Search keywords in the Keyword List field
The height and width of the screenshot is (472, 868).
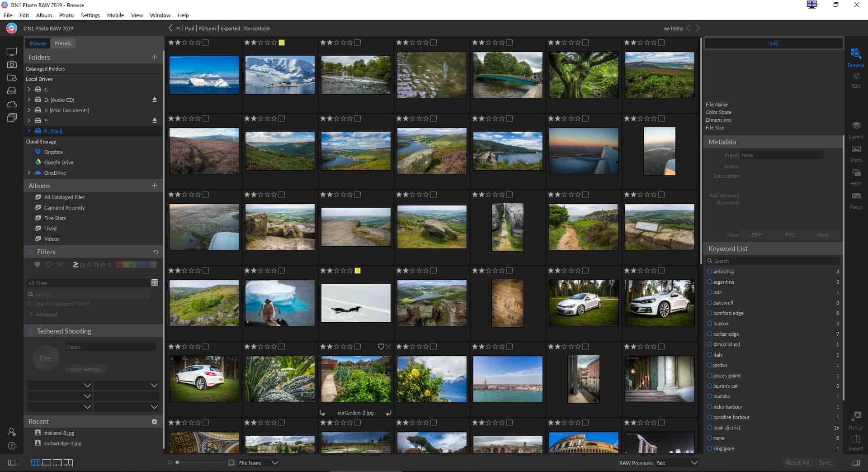coord(774,261)
